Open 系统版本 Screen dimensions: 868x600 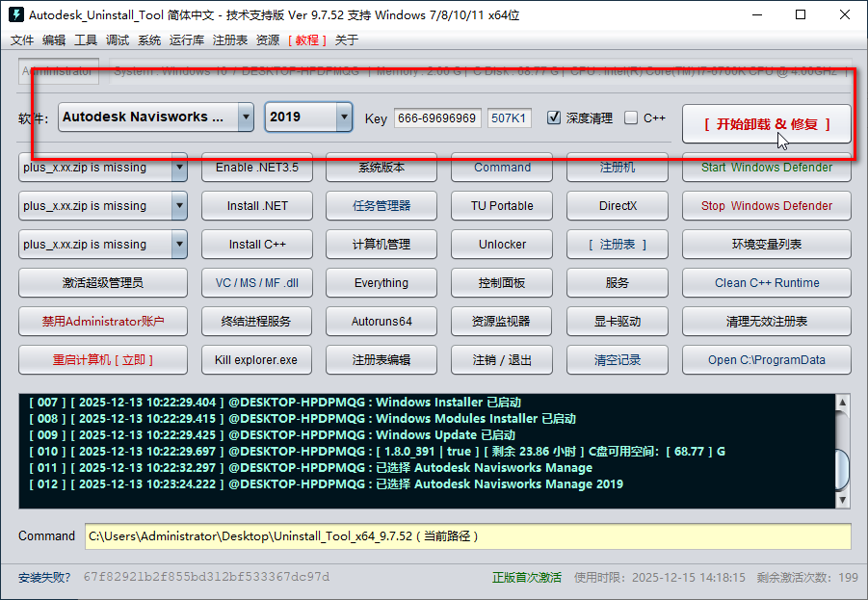pos(381,168)
